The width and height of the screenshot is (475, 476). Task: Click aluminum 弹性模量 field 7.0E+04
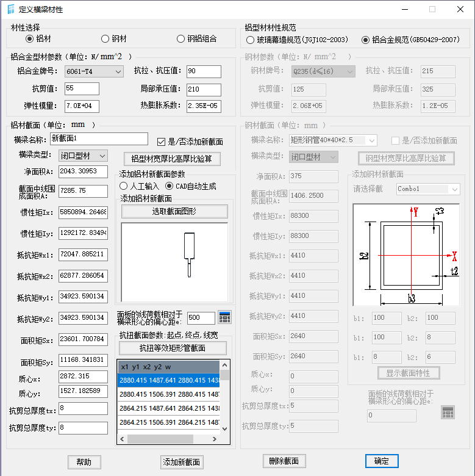click(x=82, y=106)
